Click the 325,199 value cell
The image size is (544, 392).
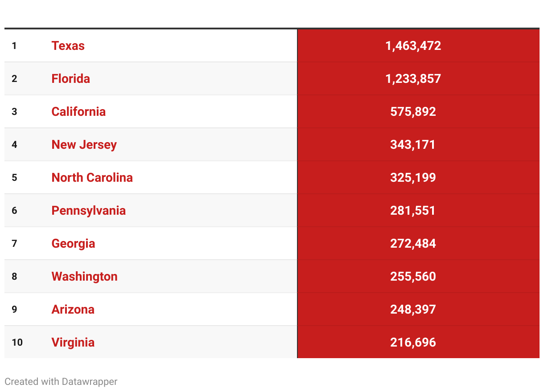(418, 177)
